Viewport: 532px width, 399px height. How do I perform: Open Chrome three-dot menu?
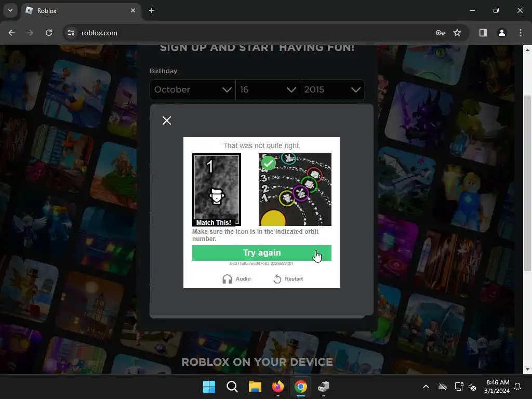click(x=521, y=33)
